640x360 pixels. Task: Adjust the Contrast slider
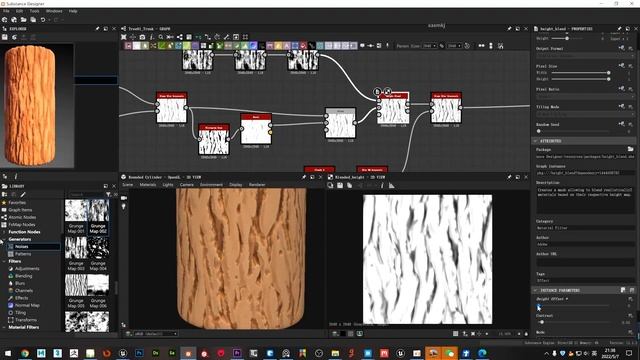coord(573,322)
